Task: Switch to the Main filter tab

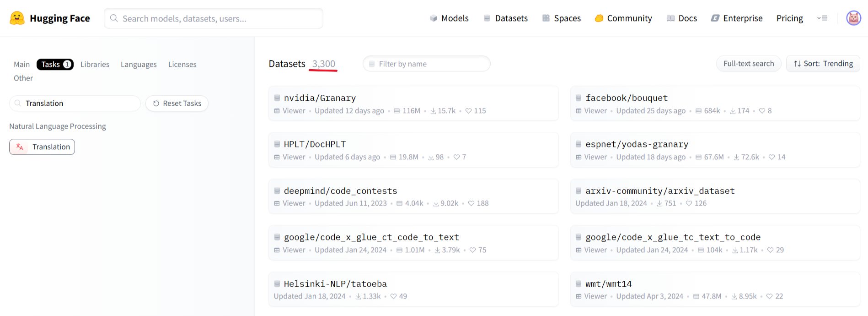Action: 21,65
